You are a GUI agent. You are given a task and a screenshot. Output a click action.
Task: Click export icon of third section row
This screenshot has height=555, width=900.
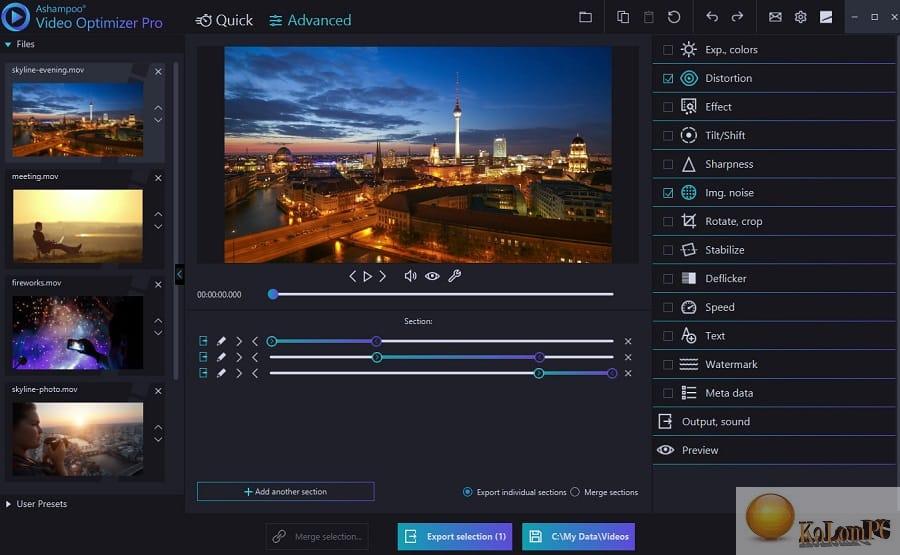click(203, 373)
